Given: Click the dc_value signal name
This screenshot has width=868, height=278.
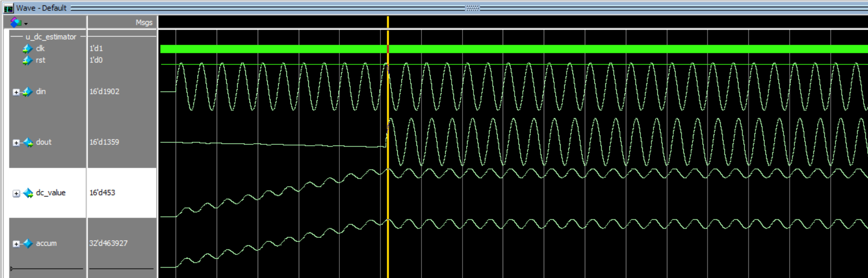Looking at the screenshot, I should click(x=51, y=193).
